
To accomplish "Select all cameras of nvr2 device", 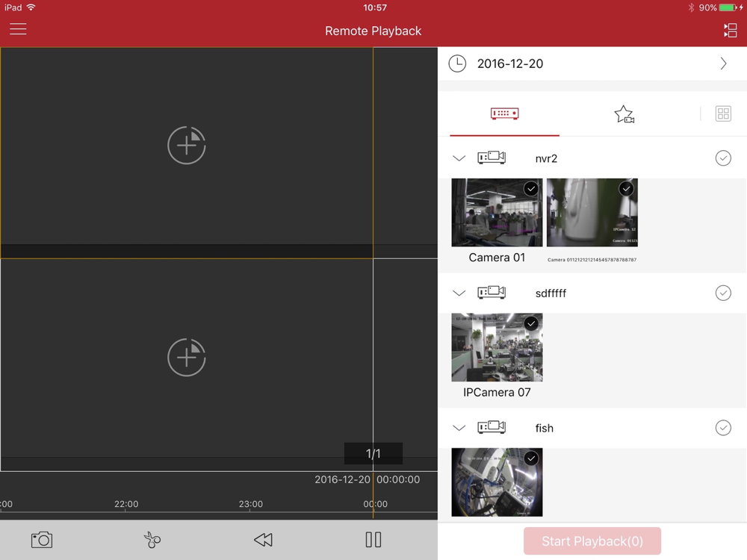I will click(x=722, y=158).
